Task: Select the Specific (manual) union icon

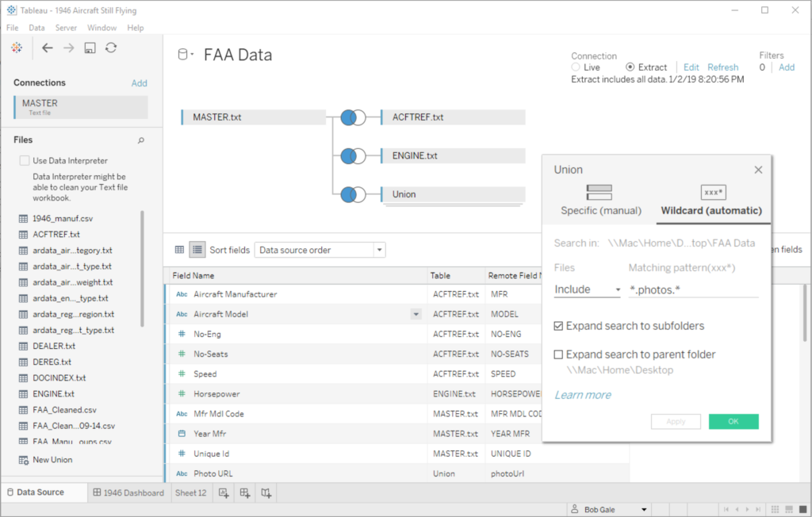Action: click(599, 192)
